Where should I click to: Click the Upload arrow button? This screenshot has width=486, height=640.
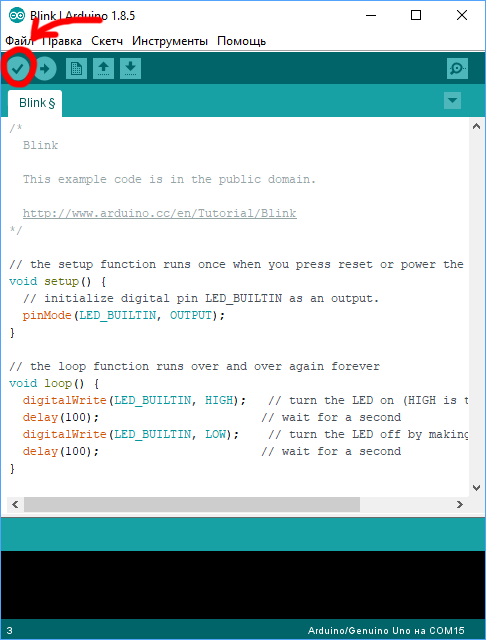[x=45, y=69]
